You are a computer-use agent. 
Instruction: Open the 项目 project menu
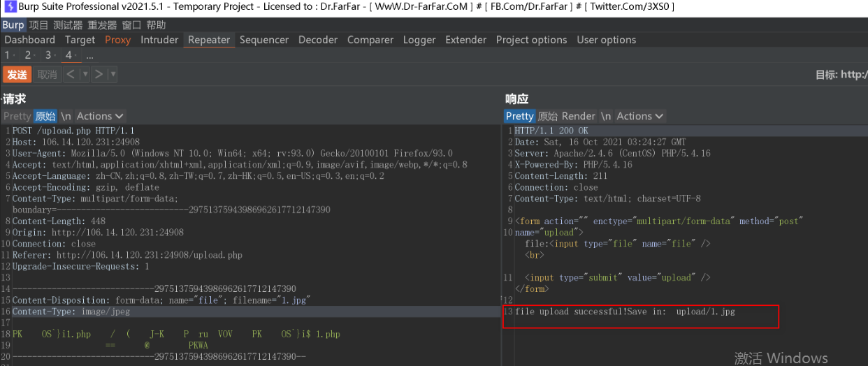click(38, 24)
